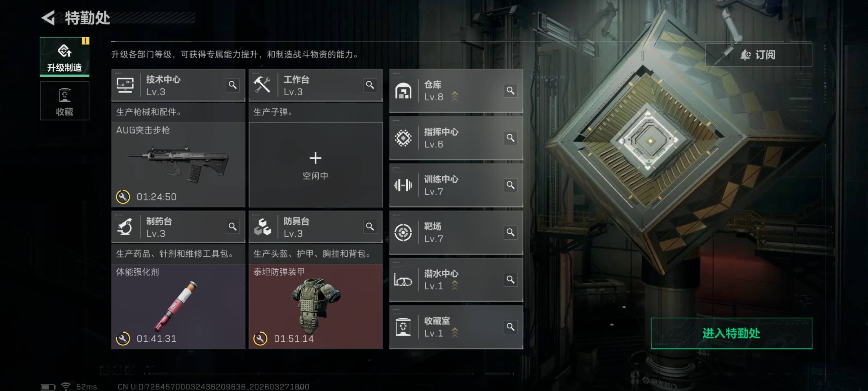
Task: Switch to the 升级制造 tab
Action: coord(64,57)
